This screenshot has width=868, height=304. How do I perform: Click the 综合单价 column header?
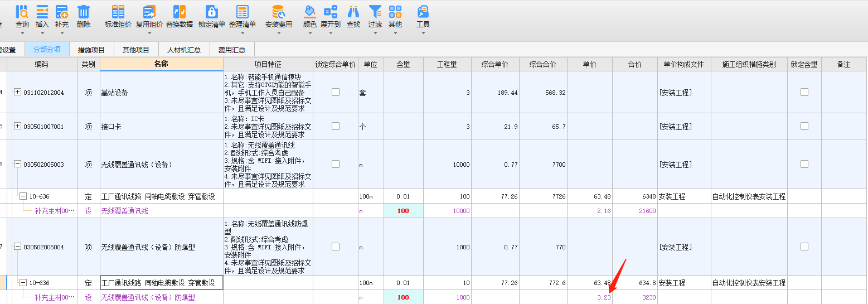pos(494,64)
